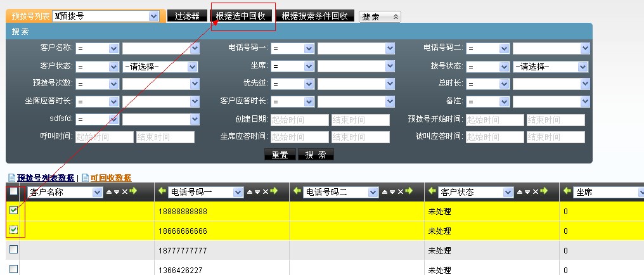
Task: Click green right arrow in 客户状态 column header
Action: click(543, 192)
